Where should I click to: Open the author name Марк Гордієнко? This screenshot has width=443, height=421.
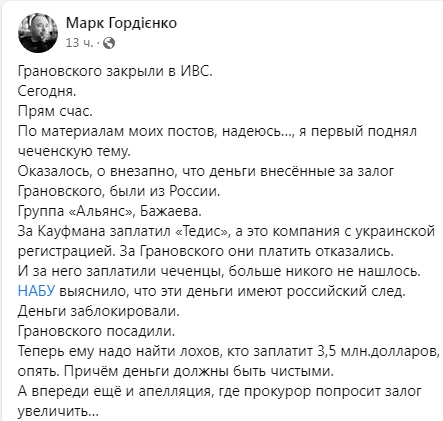coord(121,23)
